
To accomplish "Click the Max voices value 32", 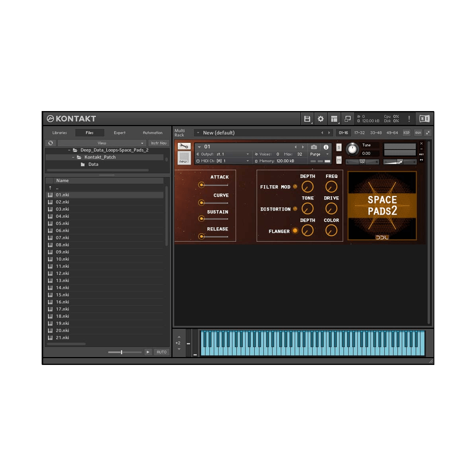I will (x=300, y=154).
